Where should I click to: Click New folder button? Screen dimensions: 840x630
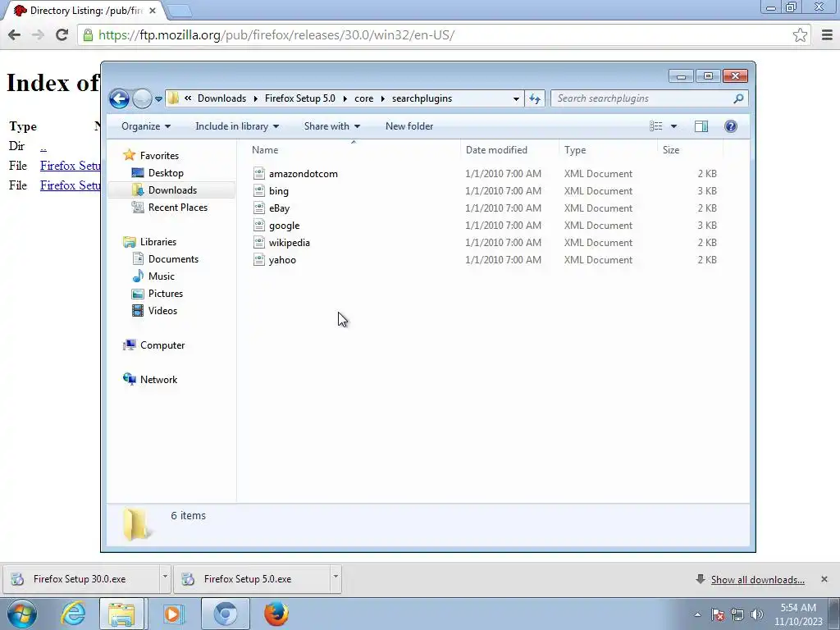point(409,126)
